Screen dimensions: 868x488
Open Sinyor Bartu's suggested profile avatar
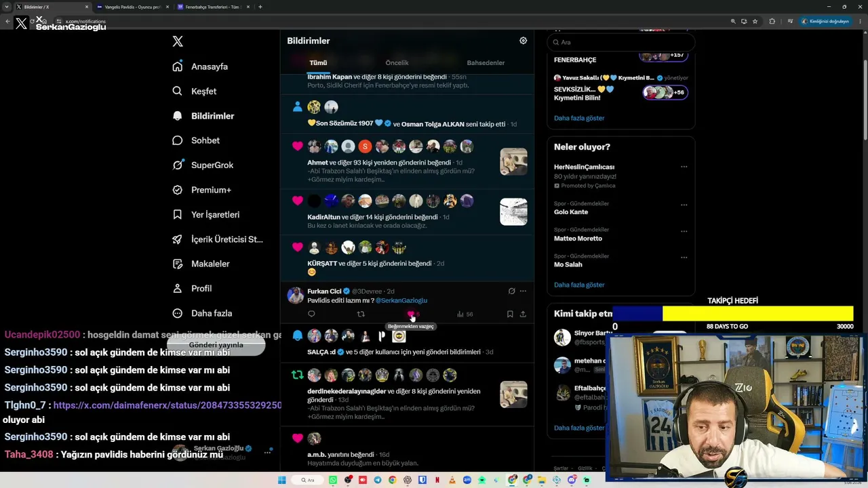562,337
